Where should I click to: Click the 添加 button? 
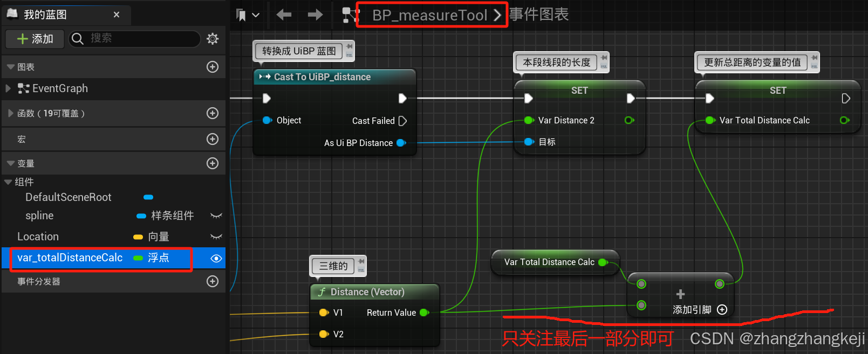tap(35, 39)
